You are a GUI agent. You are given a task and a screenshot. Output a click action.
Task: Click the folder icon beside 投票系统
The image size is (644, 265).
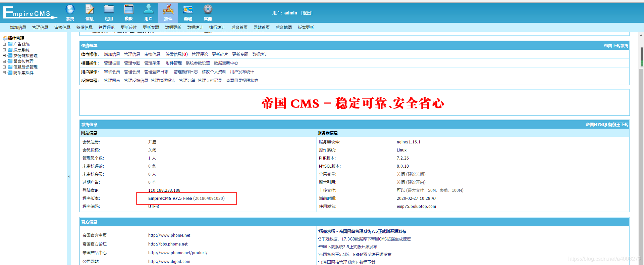click(10, 50)
